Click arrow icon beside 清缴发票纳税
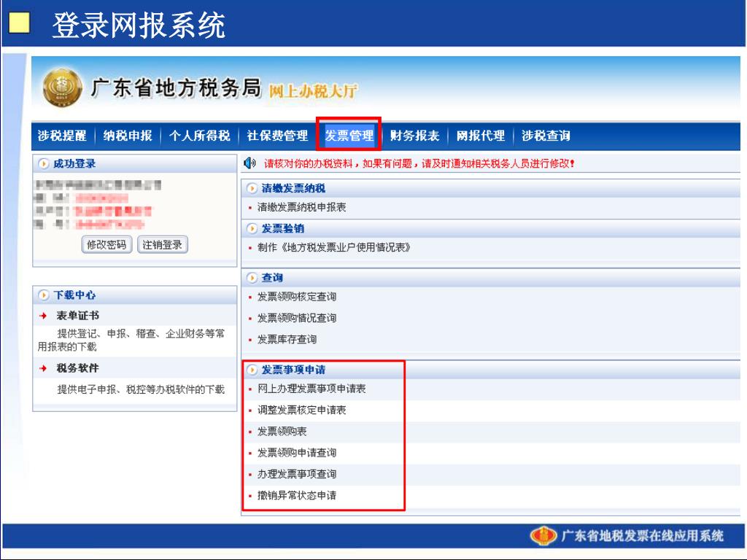Screen dimensions: 747x560 pyautogui.click(x=252, y=189)
